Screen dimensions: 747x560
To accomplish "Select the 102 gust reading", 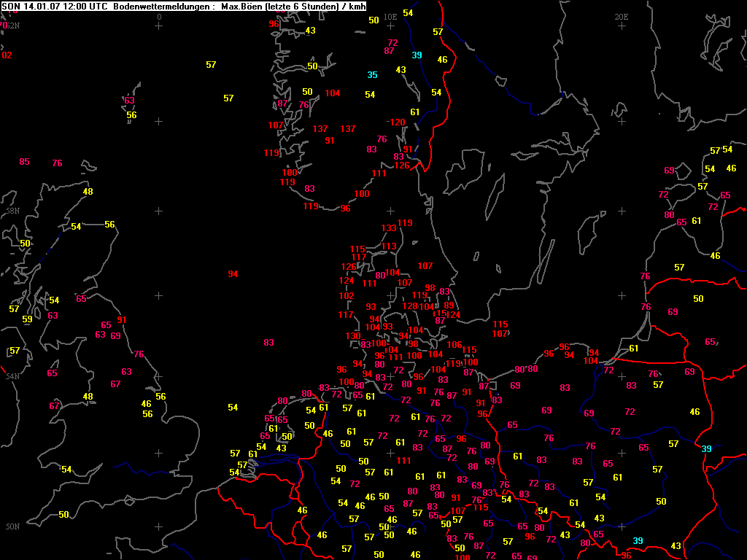I will click(x=347, y=296).
